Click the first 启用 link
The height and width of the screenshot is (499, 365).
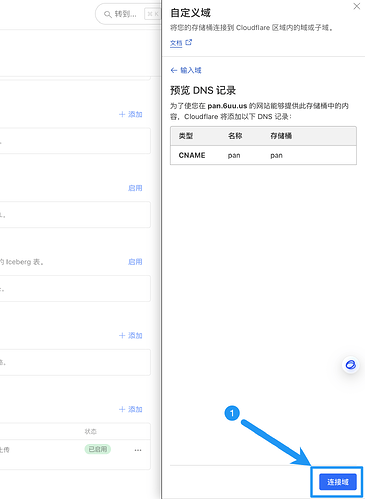[135, 188]
